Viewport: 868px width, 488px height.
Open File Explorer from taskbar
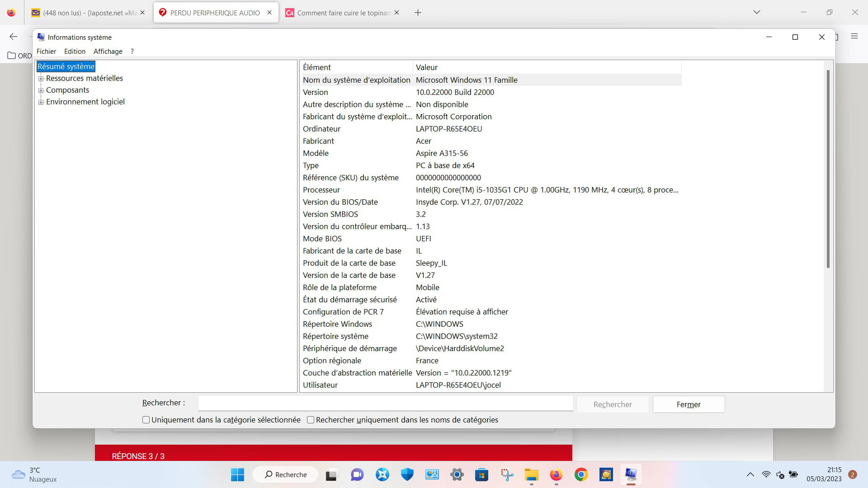[532, 474]
